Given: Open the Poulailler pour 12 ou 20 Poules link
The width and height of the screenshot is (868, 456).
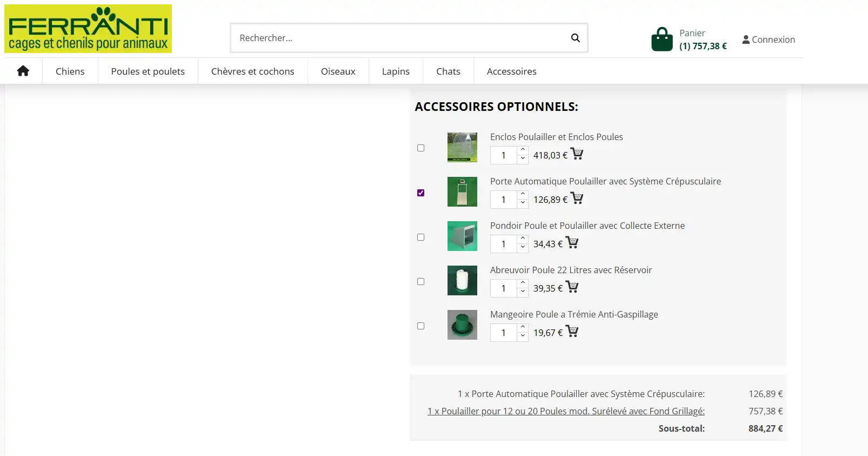Looking at the screenshot, I should [566, 411].
